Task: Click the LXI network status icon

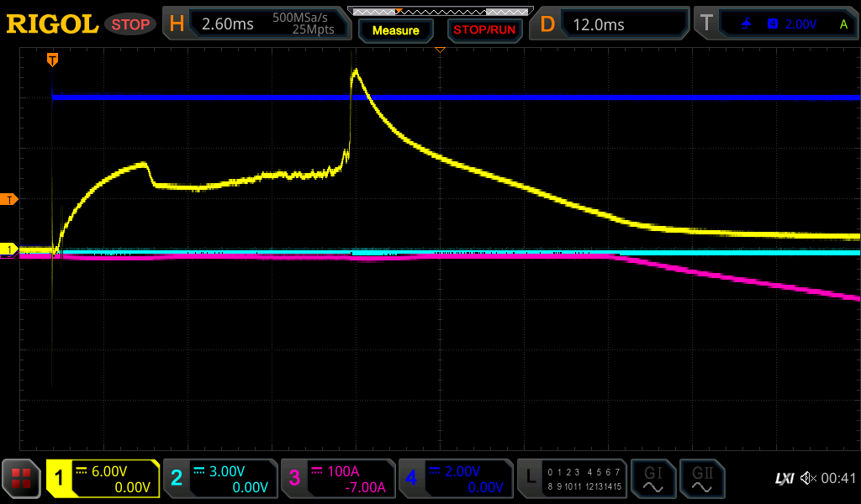Action: click(x=784, y=479)
